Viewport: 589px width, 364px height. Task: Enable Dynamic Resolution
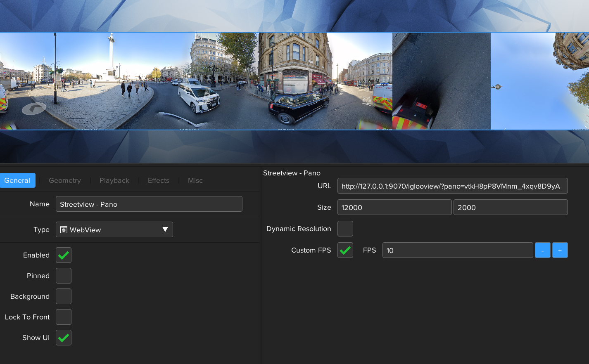(x=345, y=228)
